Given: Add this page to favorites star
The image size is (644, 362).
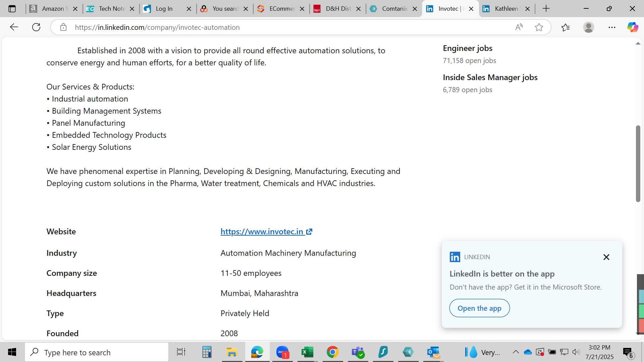Looking at the screenshot, I should coord(539,27).
